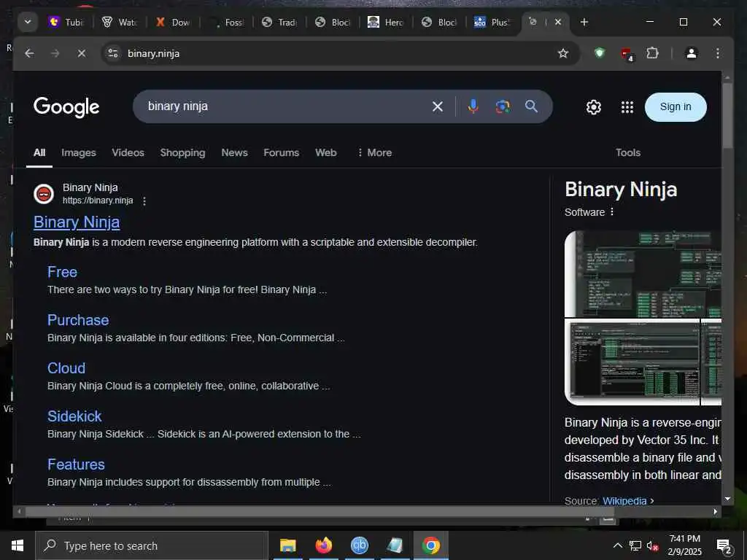Open the Google apps grid
Image resolution: width=747 pixels, height=560 pixels.
tap(627, 107)
